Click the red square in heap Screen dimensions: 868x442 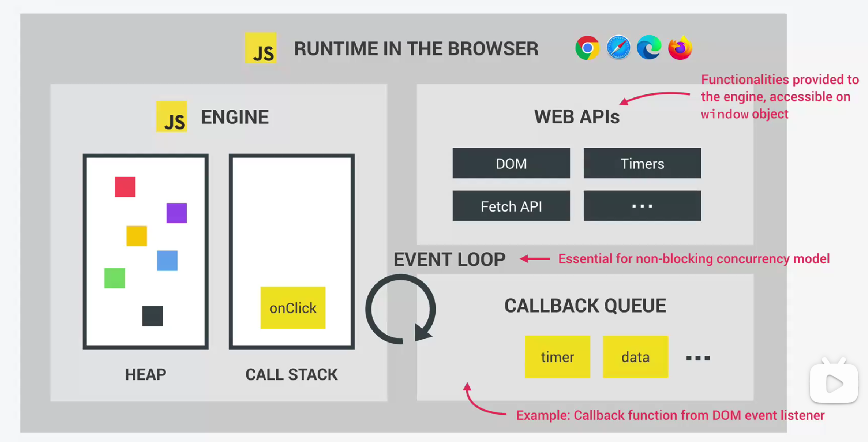[125, 187]
